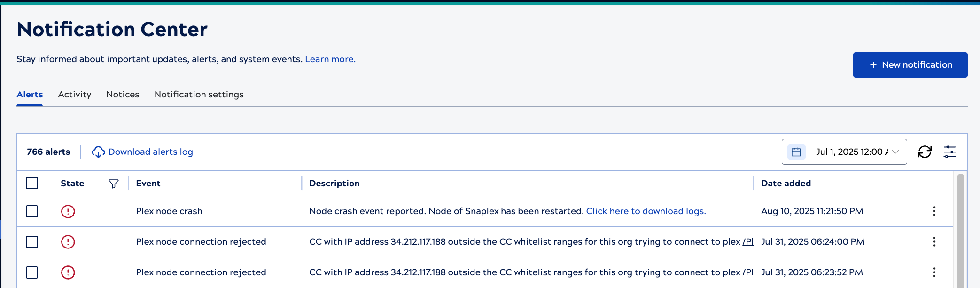Click the download cloud icon beside Download alerts log
Screen dimensions: 980x288
tap(98, 152)
